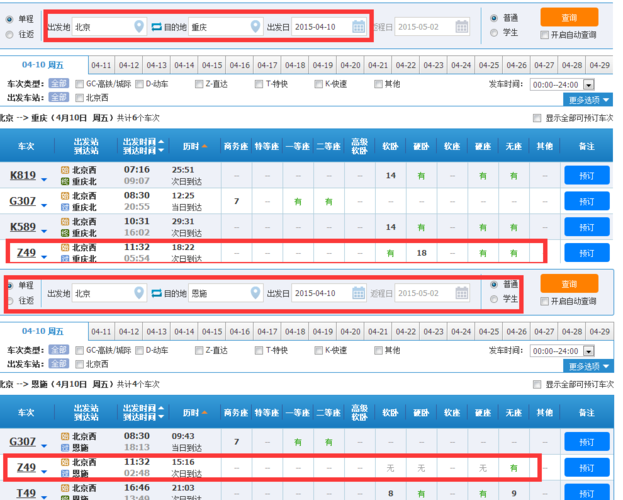The image size is (623, 500).
Task: Check 北京西 station filter in top panel
Action: coord(79,97)
